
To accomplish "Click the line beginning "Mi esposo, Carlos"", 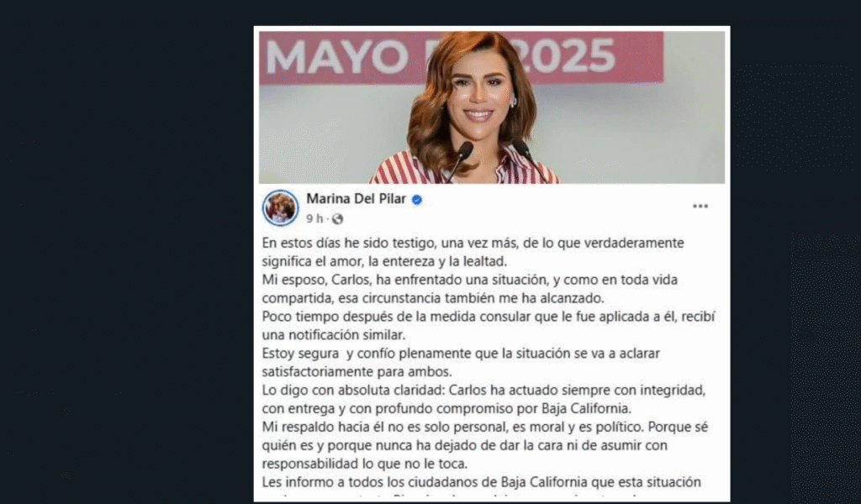I will tap(469, 280).
